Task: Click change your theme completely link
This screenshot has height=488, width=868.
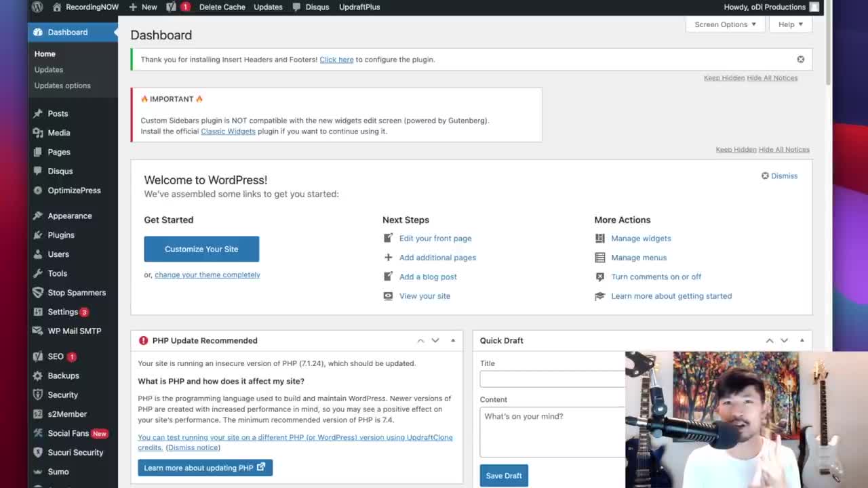Action: pyautogui.click(x=208, y=274)
